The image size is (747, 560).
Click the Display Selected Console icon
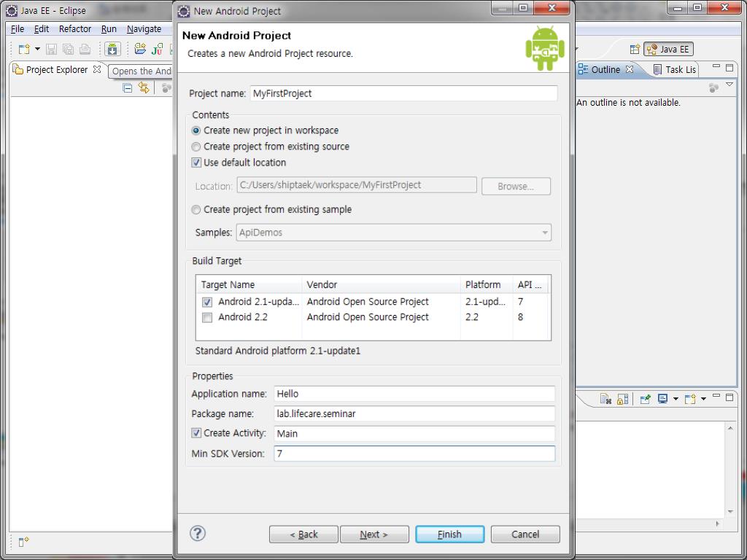pyautogui.click(x=662, y=399)
